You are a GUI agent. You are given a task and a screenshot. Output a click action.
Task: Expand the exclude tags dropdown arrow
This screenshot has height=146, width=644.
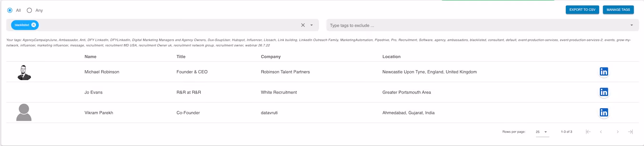(x=631, y=25)
